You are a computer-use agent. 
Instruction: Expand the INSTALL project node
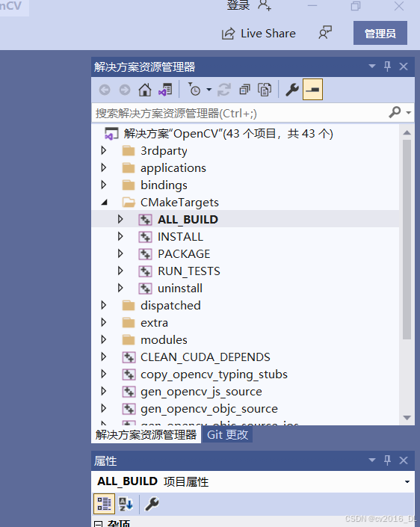pos(120,237)
